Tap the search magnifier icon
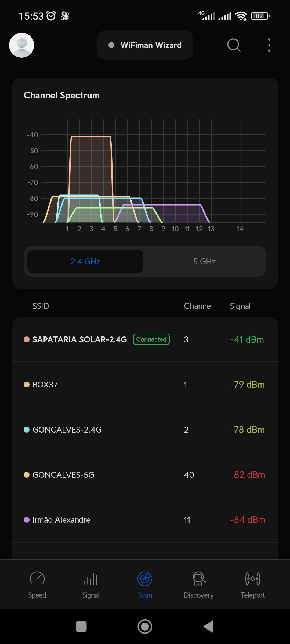 click(x=234, y=45)
